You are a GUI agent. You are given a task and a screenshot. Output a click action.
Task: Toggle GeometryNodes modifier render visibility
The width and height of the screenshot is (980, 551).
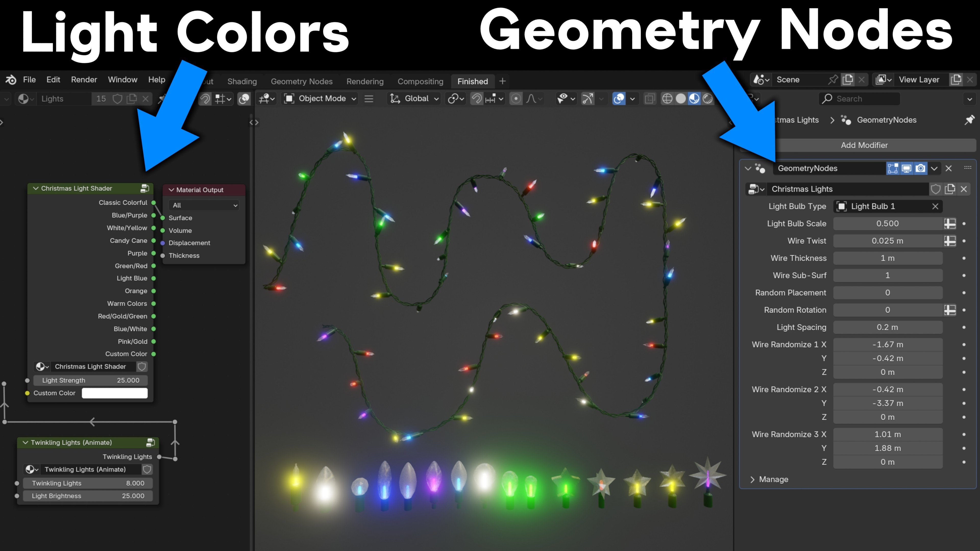pyautogui.click(x=920, y=168)
